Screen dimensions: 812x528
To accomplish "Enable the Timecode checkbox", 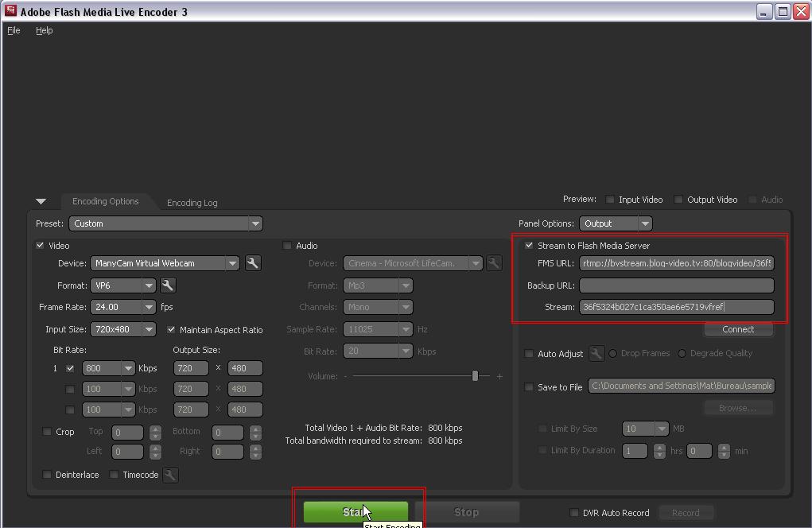I will tap(114, 474).
